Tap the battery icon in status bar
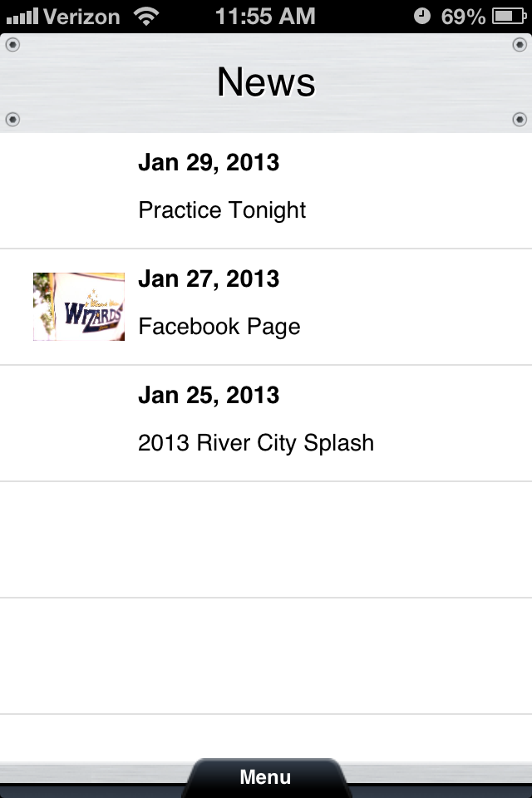532x798 pixels. pyautogui.click(x=508, y=16)
